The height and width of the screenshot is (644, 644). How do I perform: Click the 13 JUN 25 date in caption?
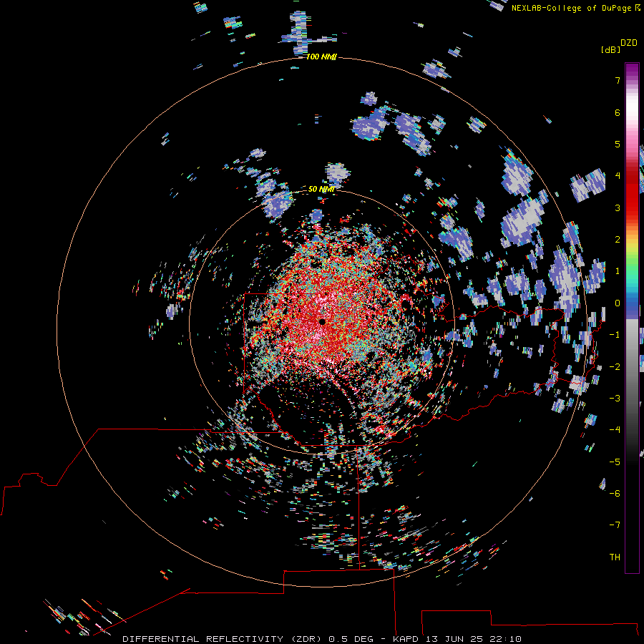456,639
